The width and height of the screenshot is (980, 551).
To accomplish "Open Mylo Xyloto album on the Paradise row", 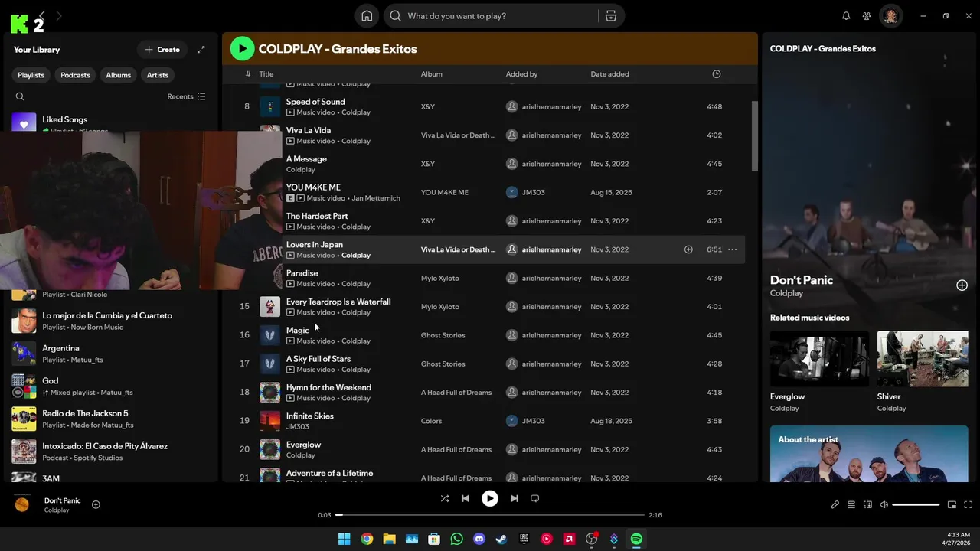I will [x=440, y=279].
